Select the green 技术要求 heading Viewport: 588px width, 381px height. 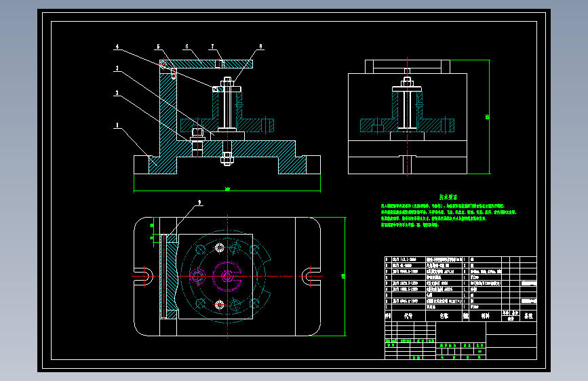pos(448,197)
